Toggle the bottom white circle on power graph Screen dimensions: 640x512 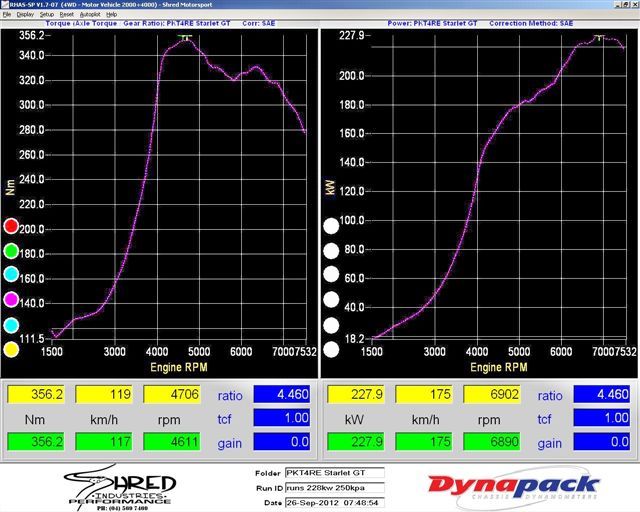(x=331, y=349)
